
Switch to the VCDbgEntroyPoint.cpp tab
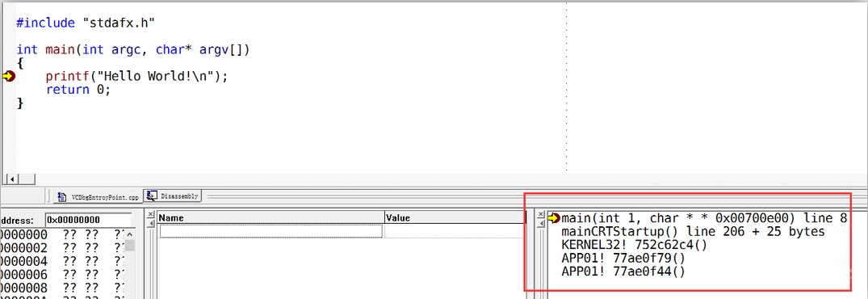pos(99,196)
